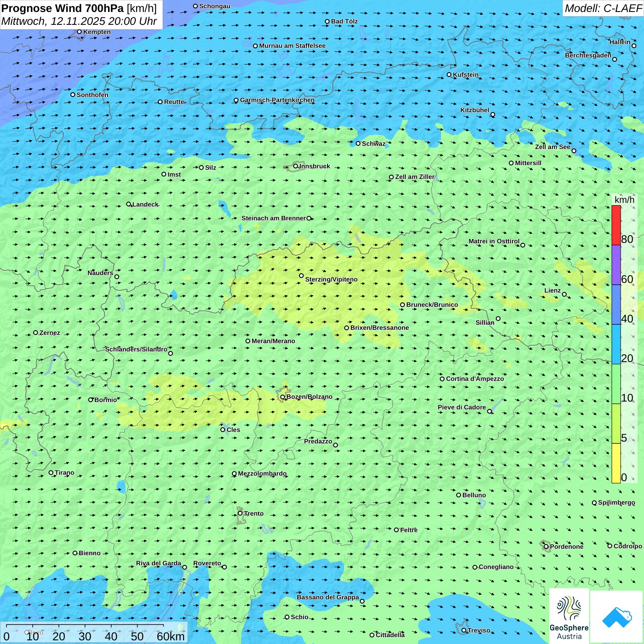This screenshot has height=644, width=644.
Task: Select the Cortina d'Ampezzo marker
Action: click(x=443, y=379)
